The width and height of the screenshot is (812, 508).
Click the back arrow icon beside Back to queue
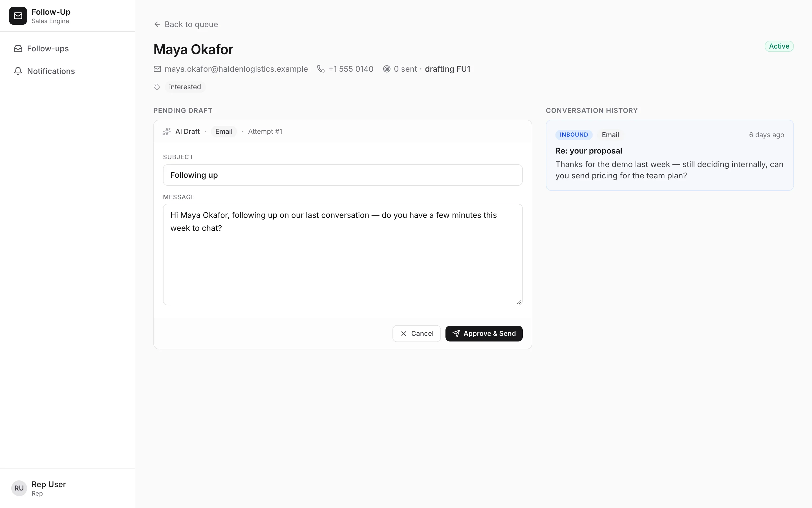[x=157, y=24]
